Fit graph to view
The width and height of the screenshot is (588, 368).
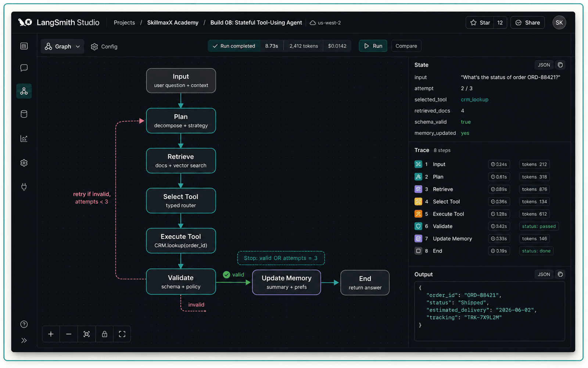tap(87, 334)
